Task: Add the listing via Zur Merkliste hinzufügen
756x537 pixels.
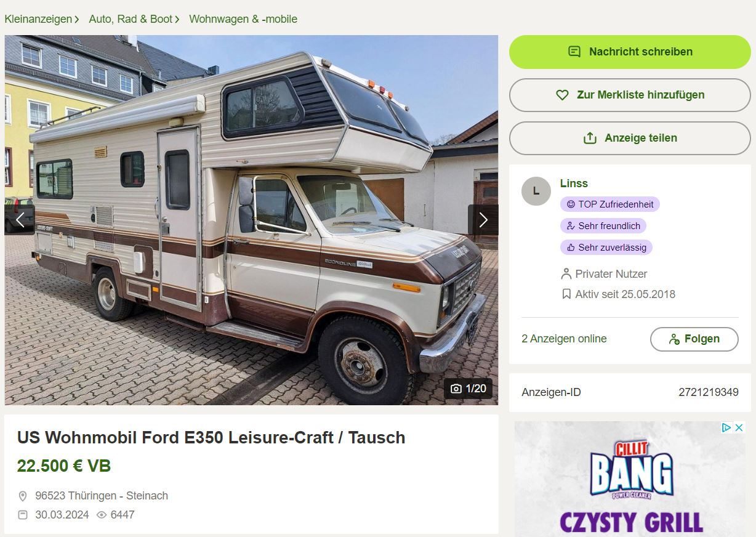Action: [630, 95]
